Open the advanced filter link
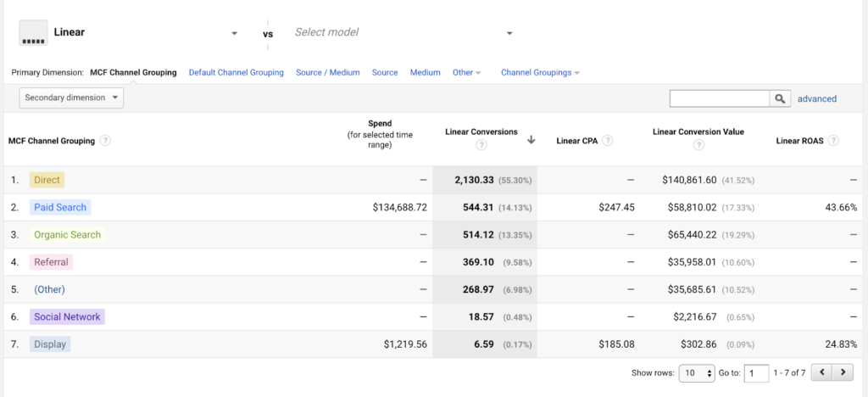The image size is (868, 397). click(x=817, y=98)
